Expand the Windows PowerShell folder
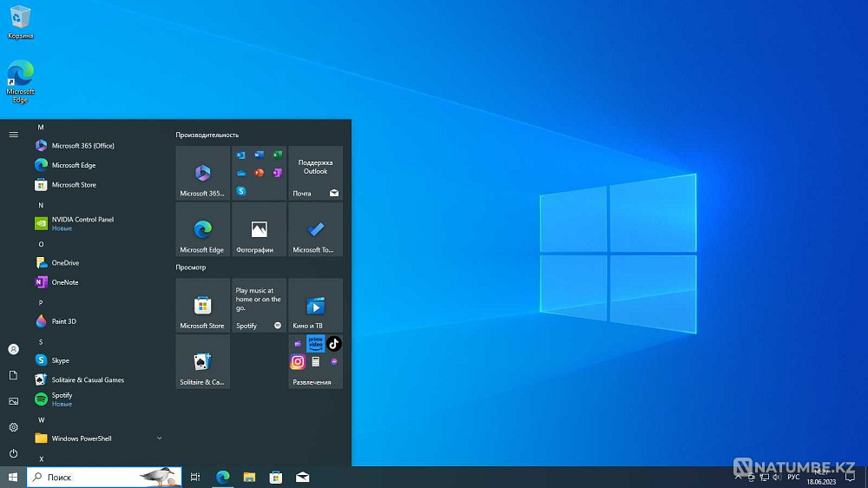 click(100, 439)
